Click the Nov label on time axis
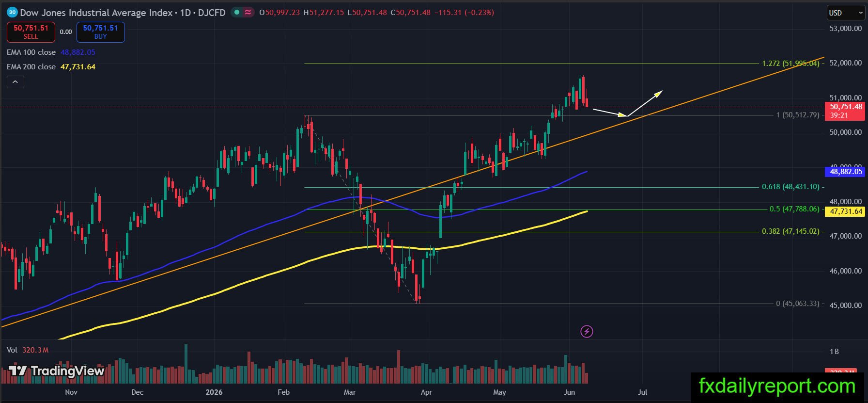 71,392
